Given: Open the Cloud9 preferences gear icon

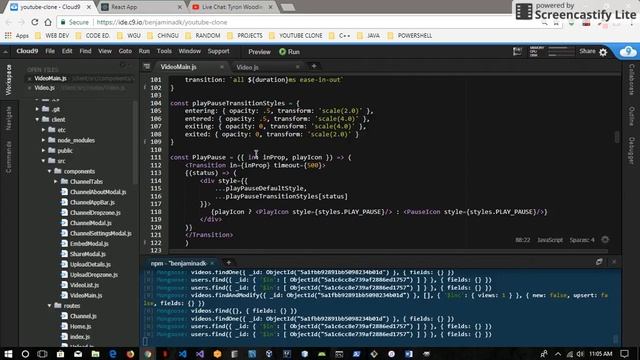Looking at the screenshot, I should coord(603,52).
